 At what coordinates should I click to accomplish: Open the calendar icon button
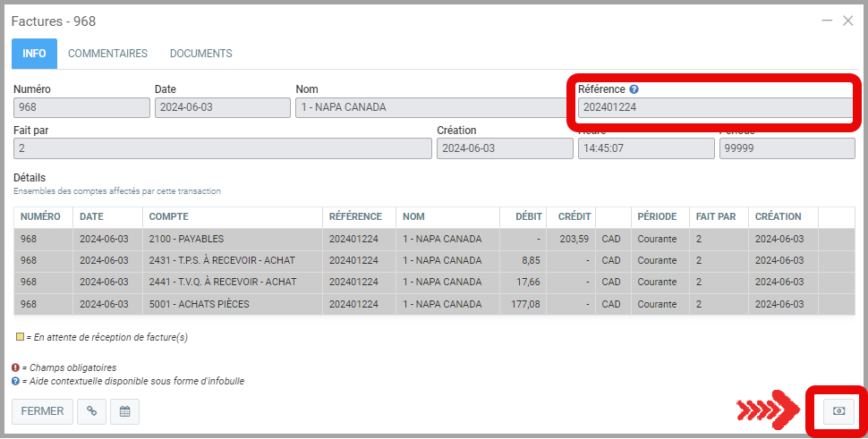[x=125, y=411]
